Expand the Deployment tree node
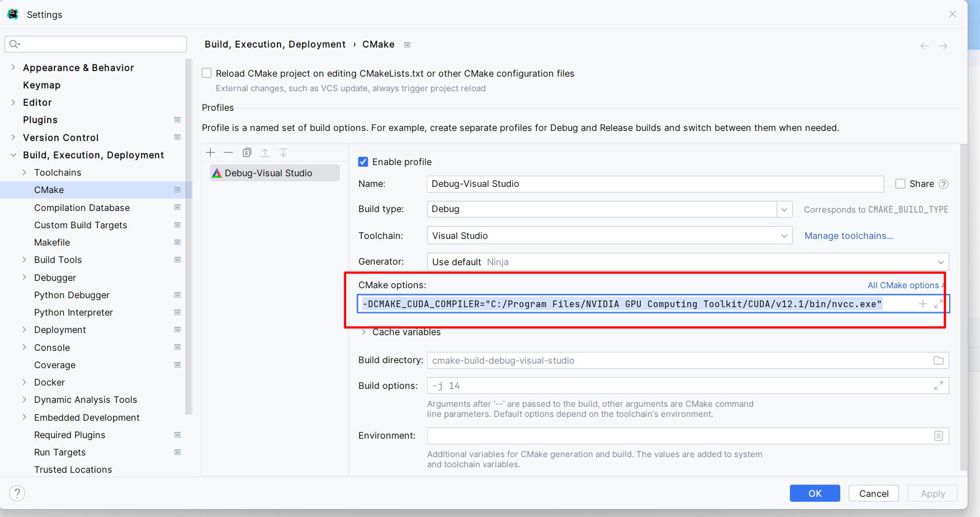The image size is (980, 517). (25, 330)
